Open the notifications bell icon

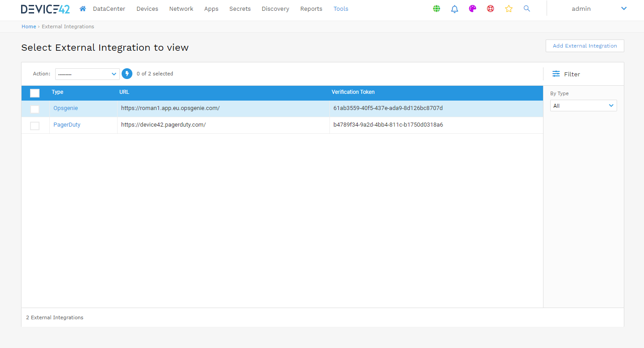(455, 9)
